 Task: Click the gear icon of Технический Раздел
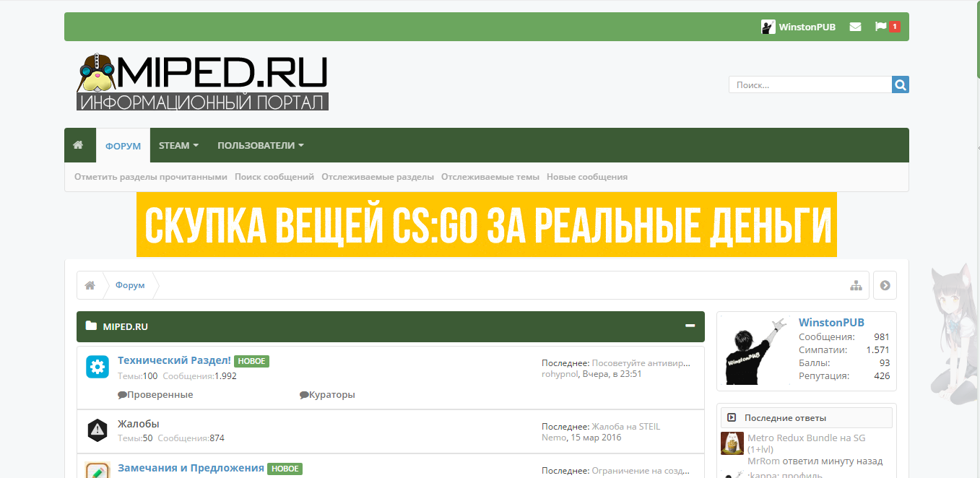[x=97, y=367]
